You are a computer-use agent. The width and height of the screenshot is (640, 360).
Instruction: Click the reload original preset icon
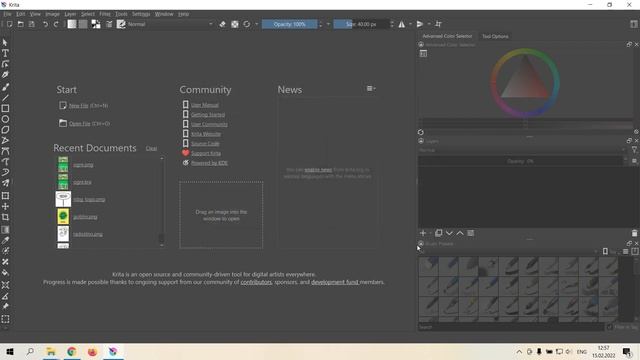[247, 24]
